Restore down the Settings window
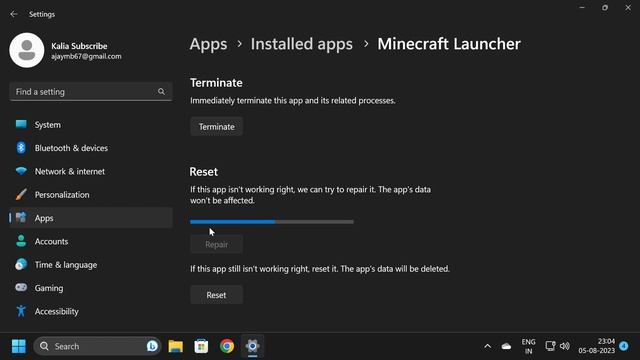This screenshot has height=360, width=640. point(605,7)
